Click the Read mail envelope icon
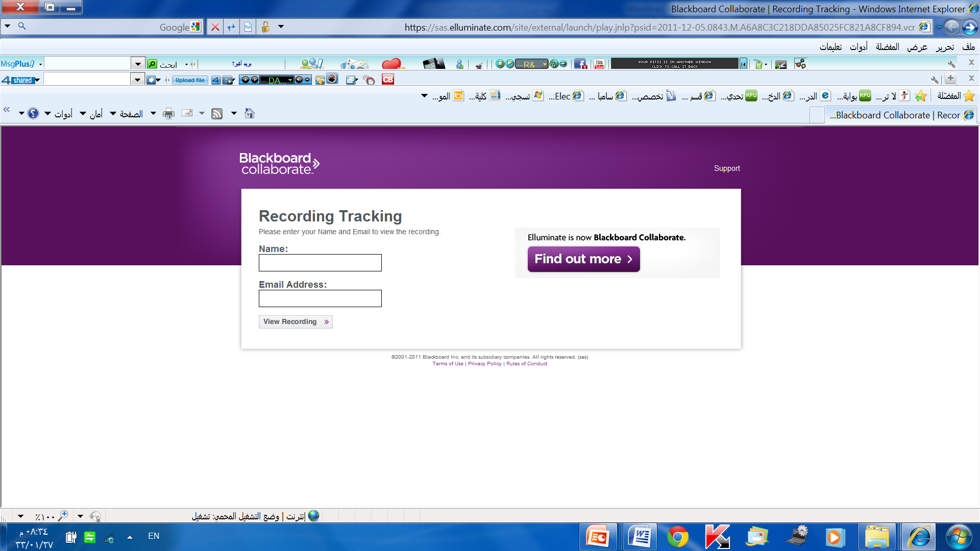This screenshot has width=980, height=551. click(x=187, y=113)
